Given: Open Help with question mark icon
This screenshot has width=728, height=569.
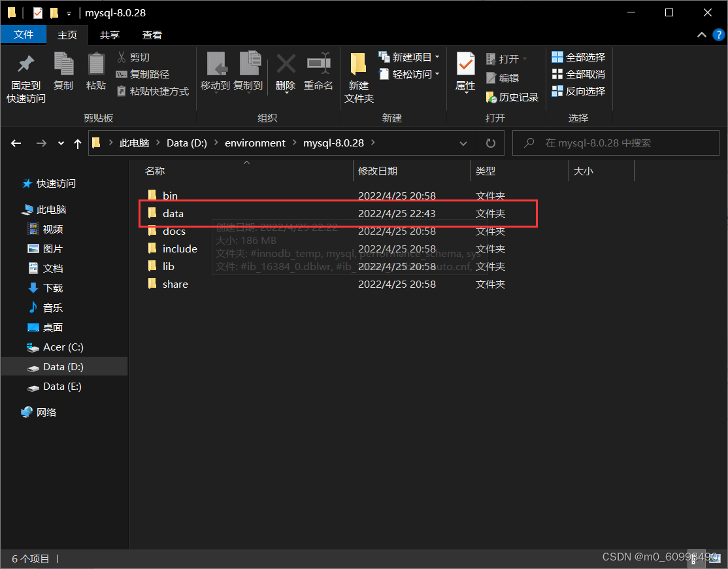Looking at the screenshot, I should tap(718, 35).
